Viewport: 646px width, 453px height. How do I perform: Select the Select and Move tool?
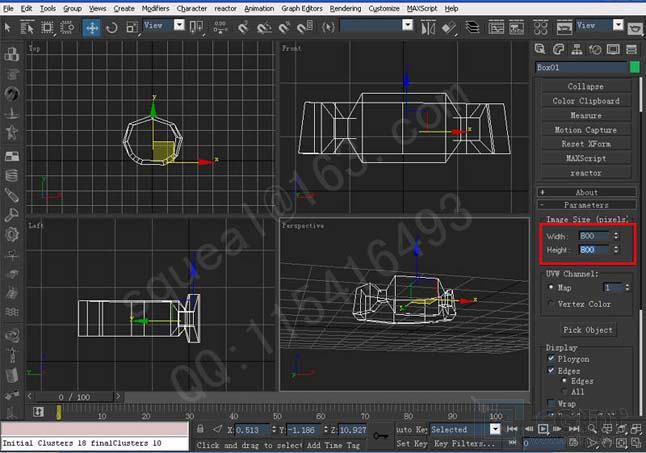coord(91,28)
